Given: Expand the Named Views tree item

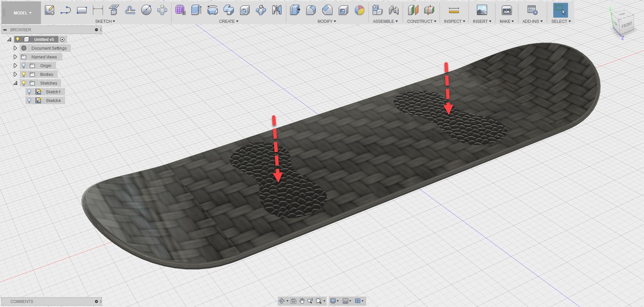Looking at the screenshot, I should click(15, 57).
